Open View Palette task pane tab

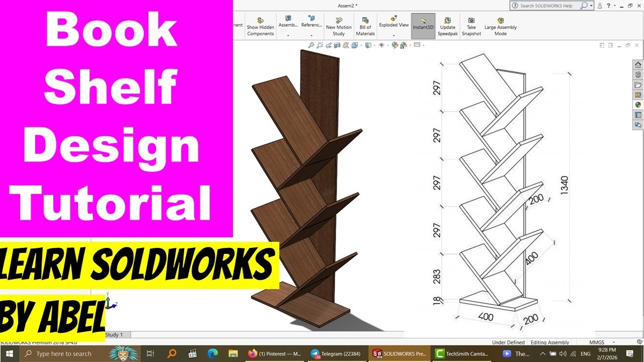point(638,95)
